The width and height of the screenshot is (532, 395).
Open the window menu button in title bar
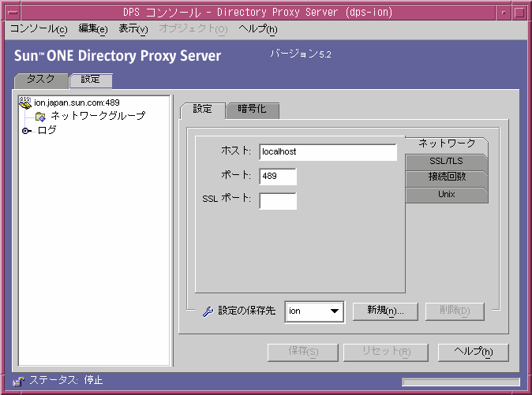click(13, 13)
